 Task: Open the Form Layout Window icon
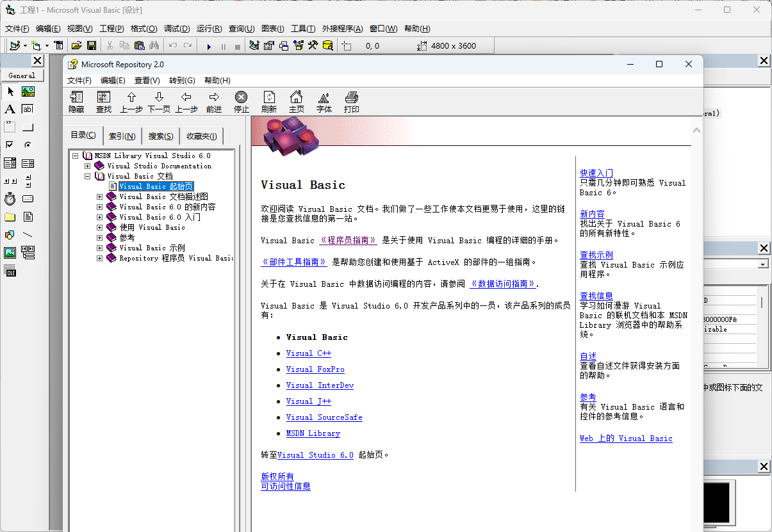(x=284, y=45)
